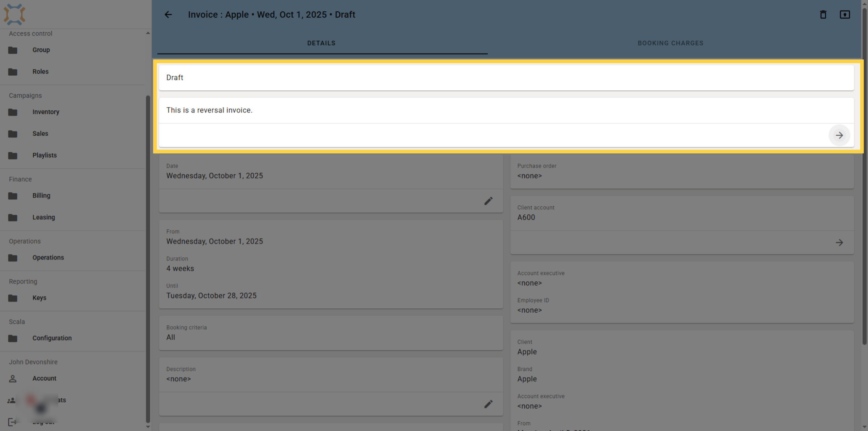The width and height of the screenshot is (868, 431).
Task: Select 'Tuesday, October 28, 2025' until date
Action: point(211,296)
